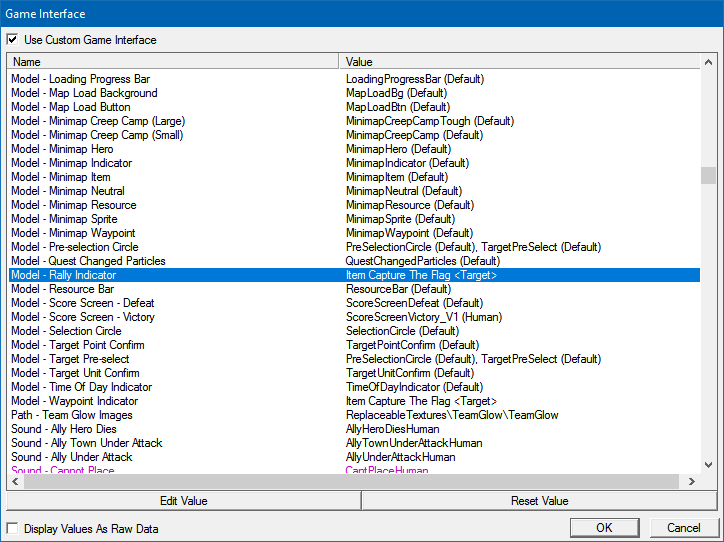Select Model - Minimap Waypoint row
Image resolution: width=724 pixels, height=542 pixels.
pyautogui.click(x=354, y=233)
